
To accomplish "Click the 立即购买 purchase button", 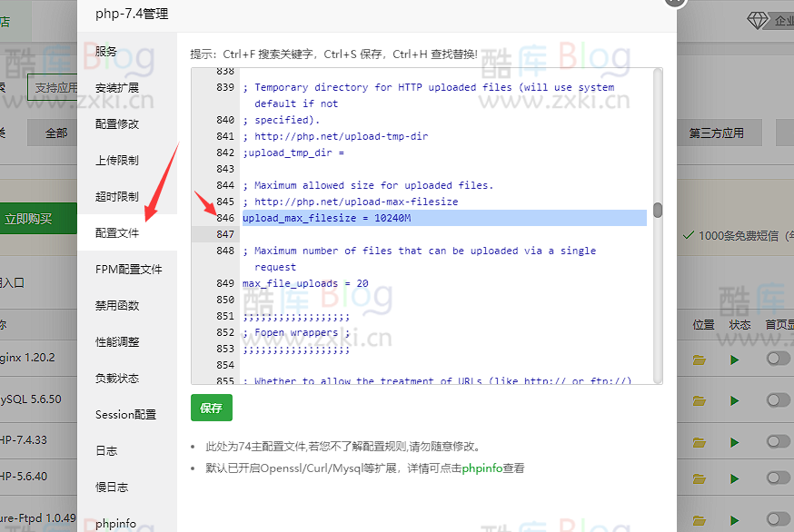I will click(30, 219).
